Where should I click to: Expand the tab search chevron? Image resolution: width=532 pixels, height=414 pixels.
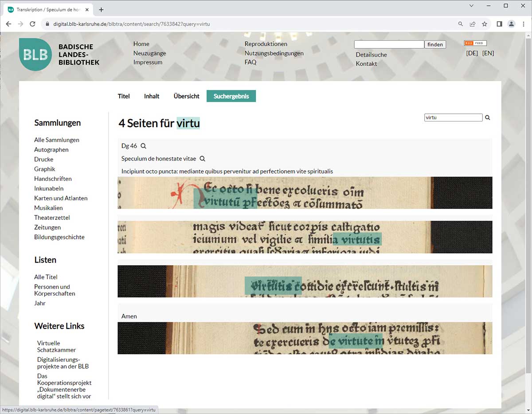click(471, 6)
